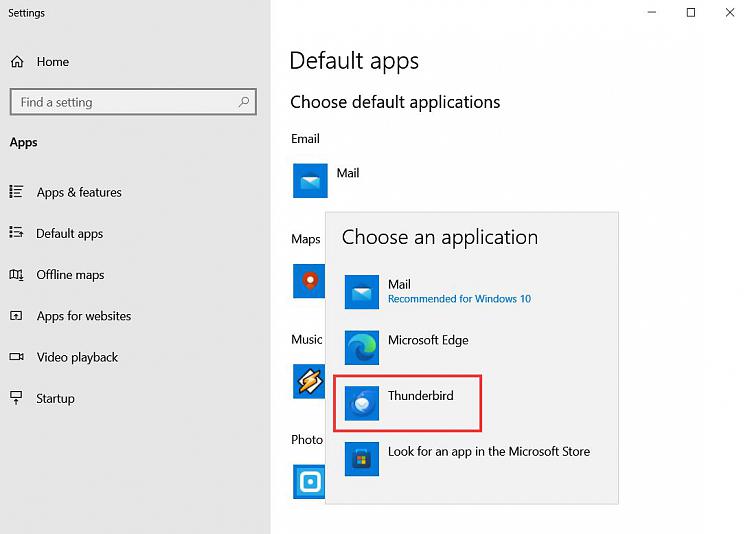This screenshot has height=534, width=750.
Task: Click the Email category label
Action: point(305,139)
